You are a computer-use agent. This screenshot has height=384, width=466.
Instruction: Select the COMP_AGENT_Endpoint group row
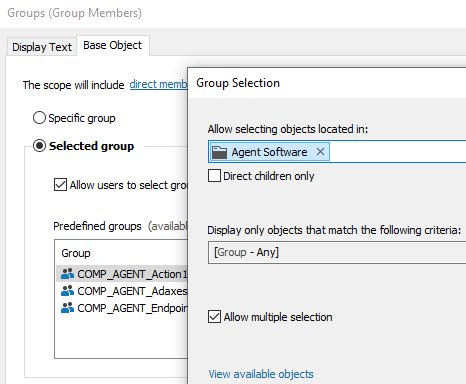coord(122,308)
